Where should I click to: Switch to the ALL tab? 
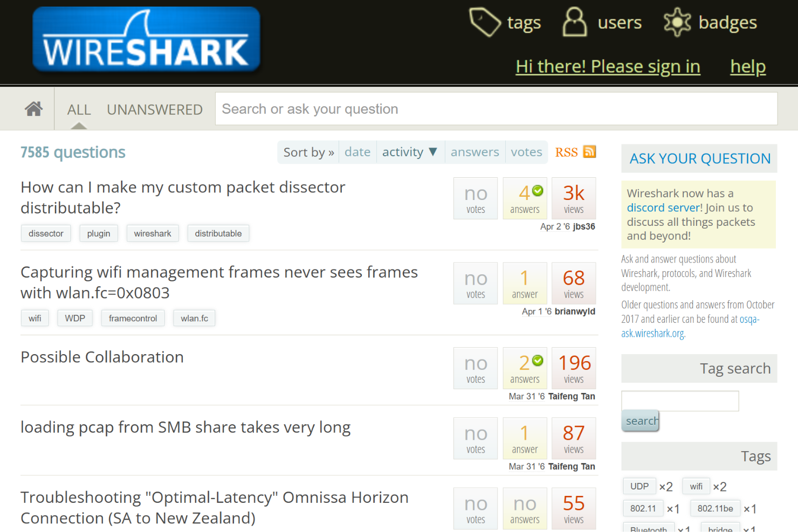[x=79, y=110]
